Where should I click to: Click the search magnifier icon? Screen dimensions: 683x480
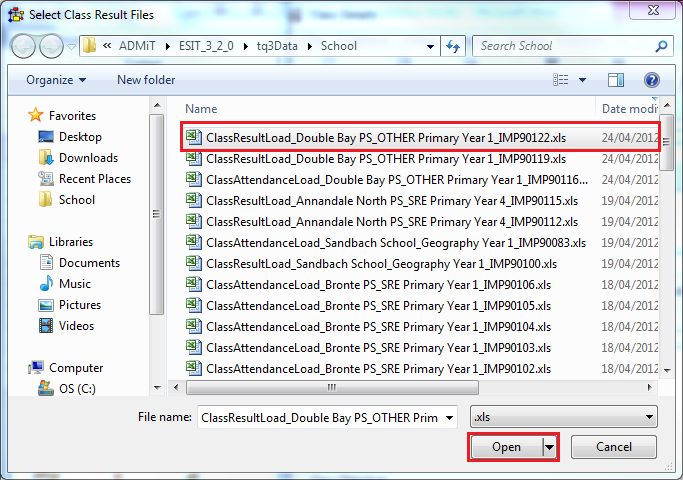point(661,46)
